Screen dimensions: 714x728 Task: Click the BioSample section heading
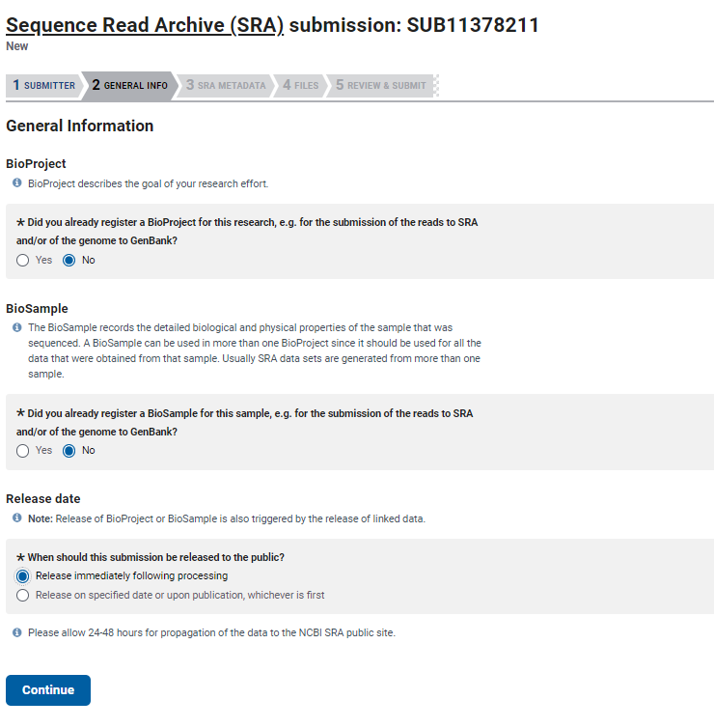37,309
